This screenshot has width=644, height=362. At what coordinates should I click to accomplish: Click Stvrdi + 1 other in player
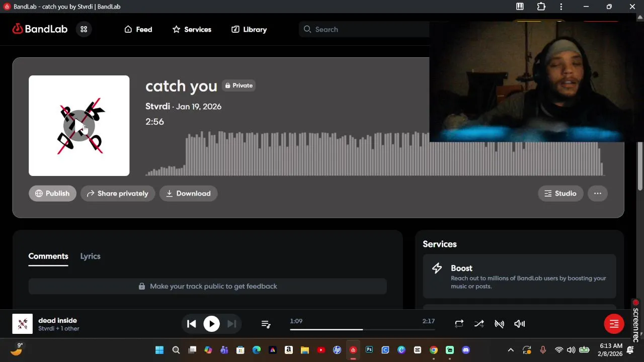click(x=59, y=329)
